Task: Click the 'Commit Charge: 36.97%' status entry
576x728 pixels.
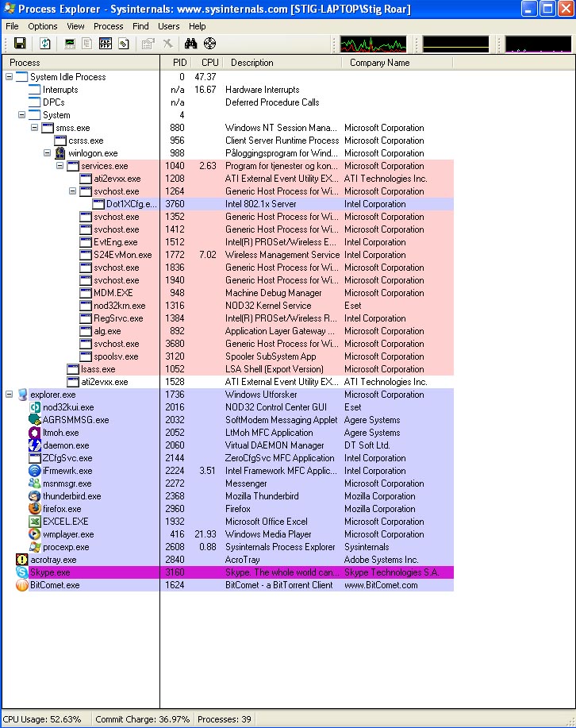Action: pyautogui.click(x=143, y=719)
